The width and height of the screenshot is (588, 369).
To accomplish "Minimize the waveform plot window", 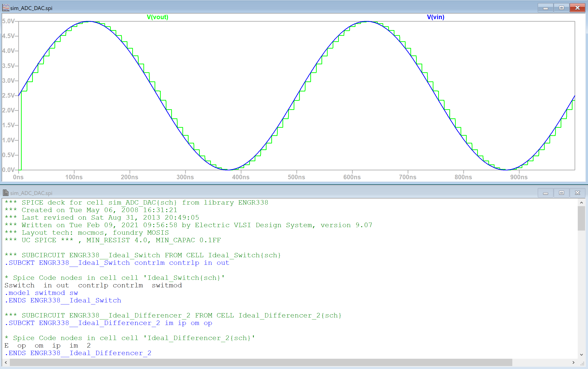I will tap(546, 8).
